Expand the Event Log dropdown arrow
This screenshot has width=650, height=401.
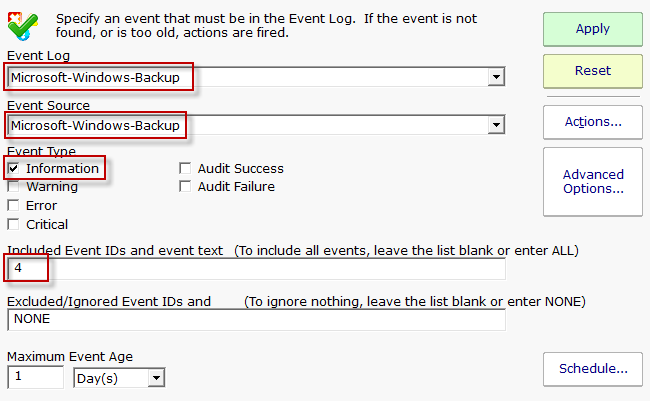(496, 77)
